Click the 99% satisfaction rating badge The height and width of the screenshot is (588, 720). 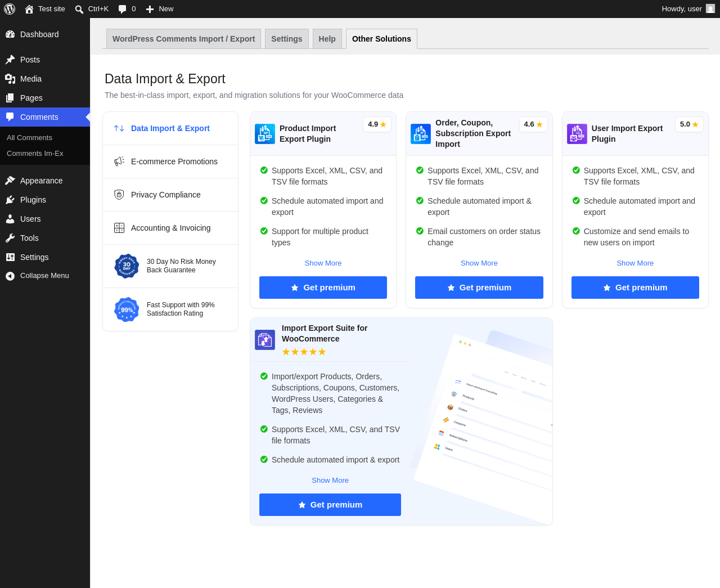click(x=127, y=309)
